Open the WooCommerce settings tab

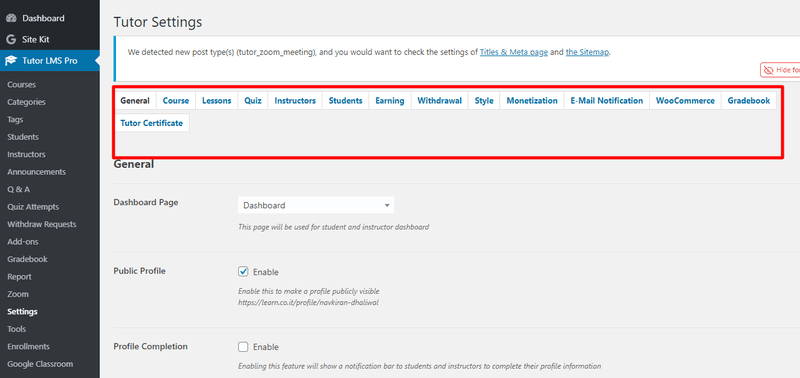pos(685,100)
